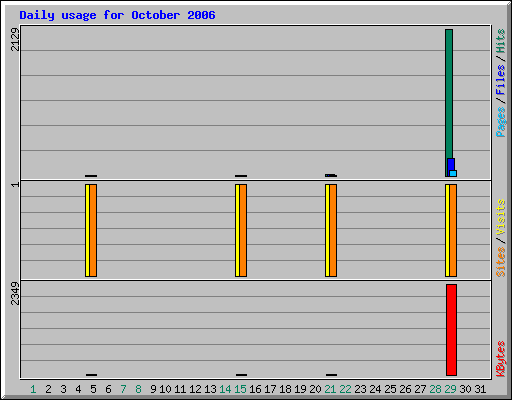Click the yellow Visits bar for day 5
This screenshot has width=512, height=400.
click(87, 230)
